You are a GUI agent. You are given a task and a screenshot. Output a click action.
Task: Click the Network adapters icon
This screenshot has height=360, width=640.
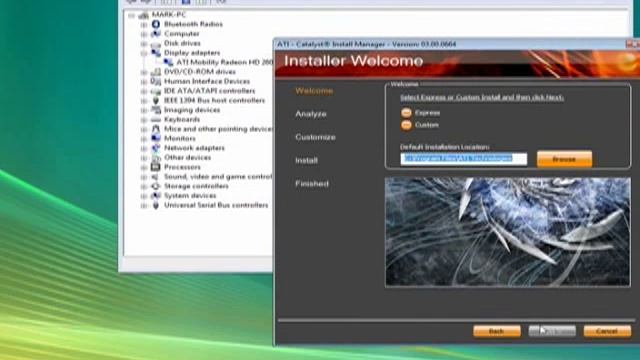coord(156,148)
